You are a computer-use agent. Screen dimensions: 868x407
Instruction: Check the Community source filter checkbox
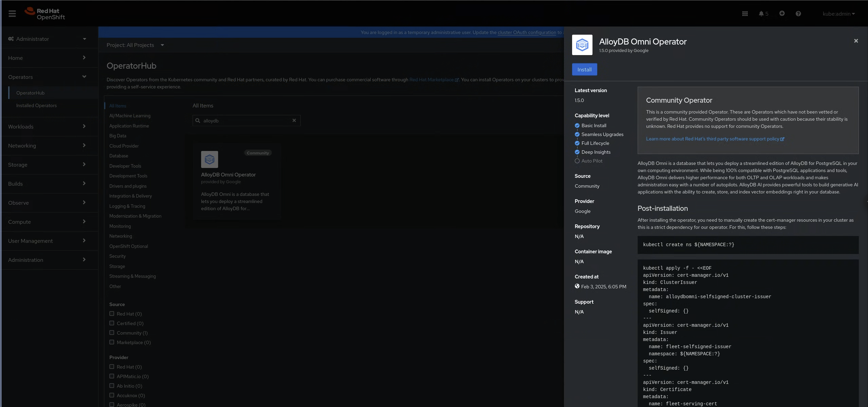[x=111, y=333]
